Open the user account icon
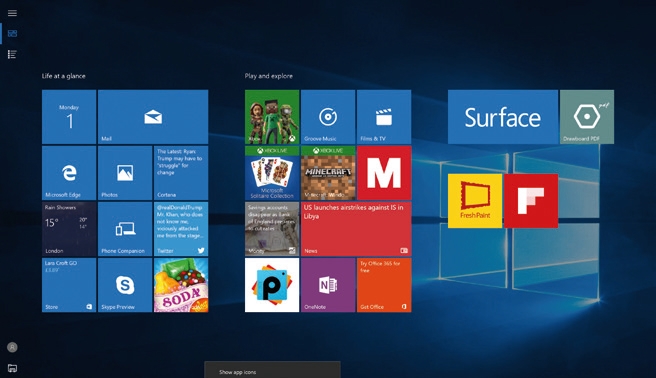This screenshot has height=378, width=656. 12,347
